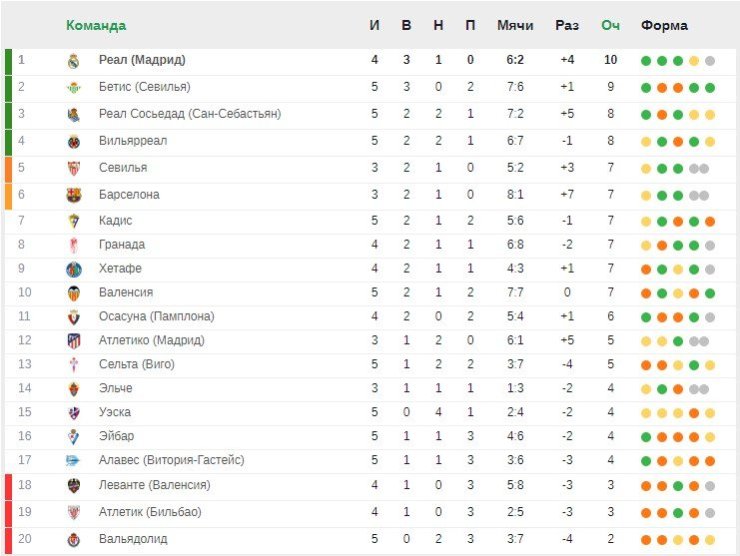Click the Betis club crest icon
Screen dimensions: 740x556
(x=74, y=88)
